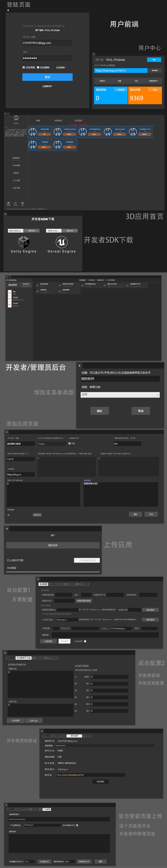The image size is (167, 868).
Task: Click 增加菜单 in the admin back-end
Action: [x=13, y=285]
